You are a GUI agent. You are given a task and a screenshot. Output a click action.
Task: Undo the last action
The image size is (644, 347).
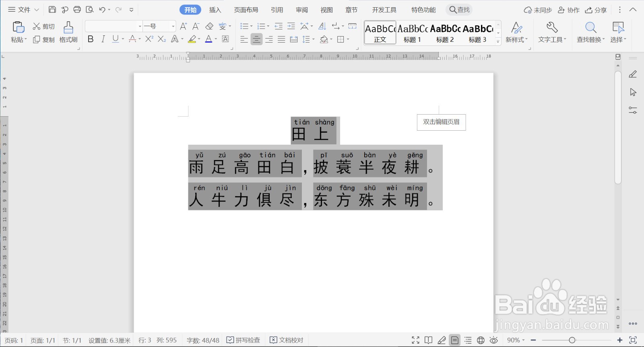pos(102,10)
